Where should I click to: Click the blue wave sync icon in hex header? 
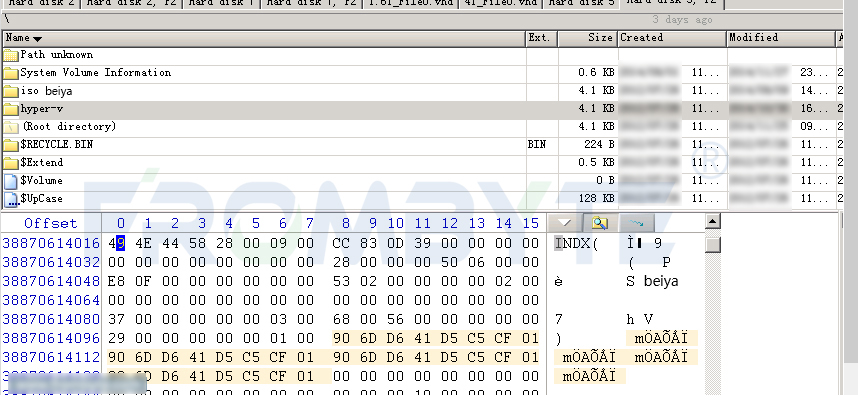636,223
